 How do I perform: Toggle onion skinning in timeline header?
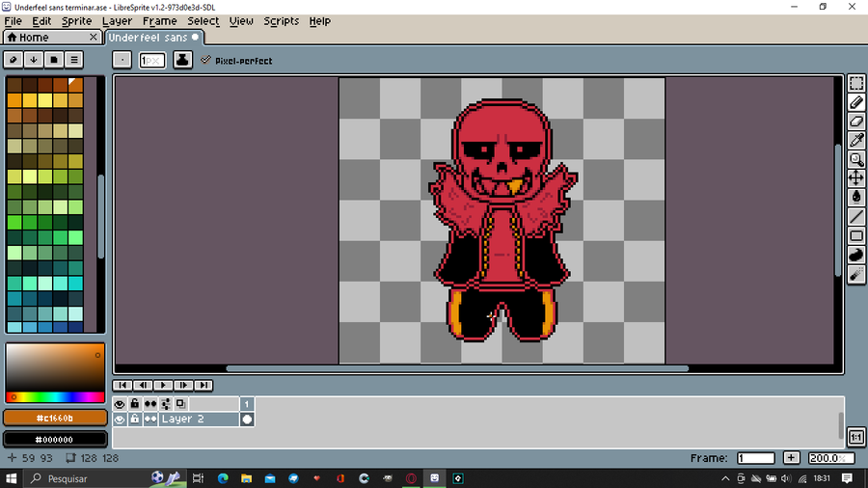180,404
